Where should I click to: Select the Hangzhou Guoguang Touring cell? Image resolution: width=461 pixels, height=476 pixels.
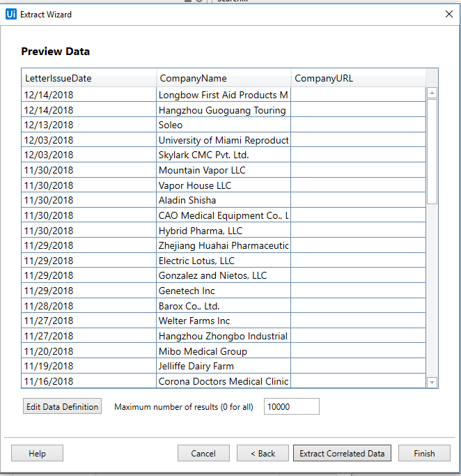tap(224, 110)
